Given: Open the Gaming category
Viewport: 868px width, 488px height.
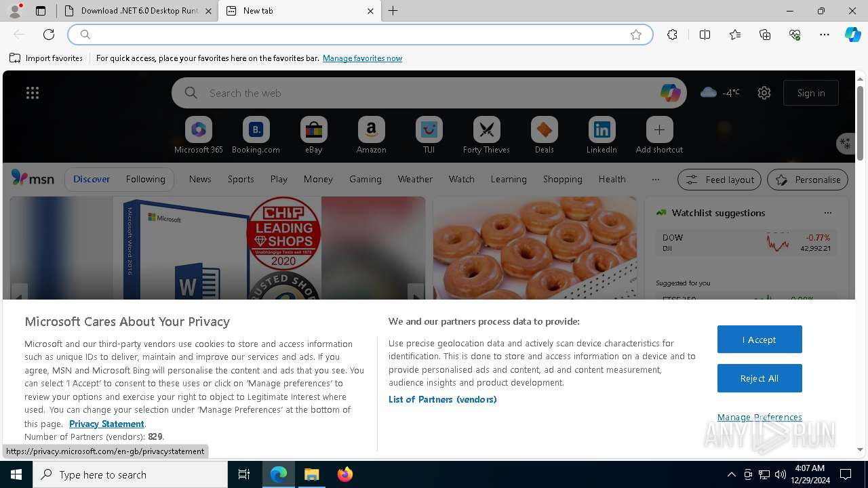Looking at the screenshot, I should pos(366,179).
